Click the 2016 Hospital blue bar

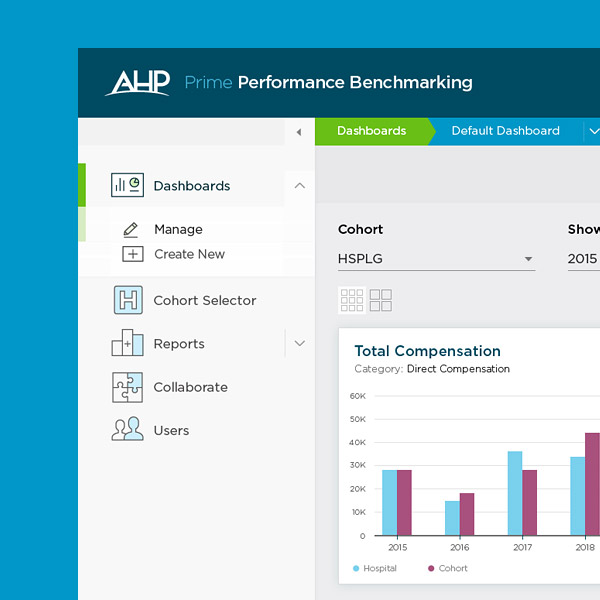tap(452, 518)
